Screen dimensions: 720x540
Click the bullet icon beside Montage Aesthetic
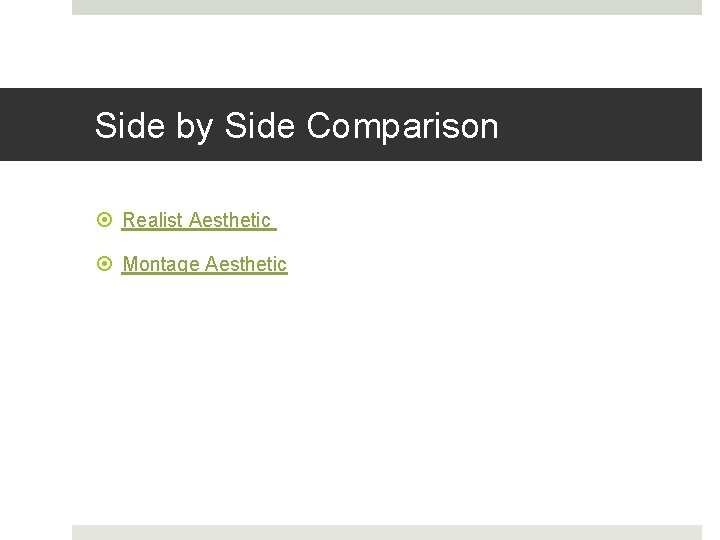click(107, 264)
